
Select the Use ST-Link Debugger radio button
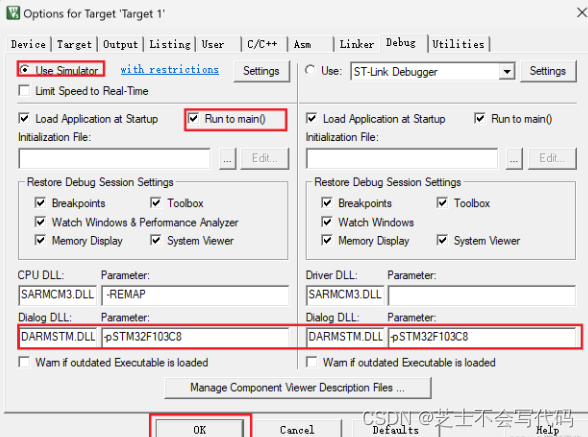pos(310,70)
